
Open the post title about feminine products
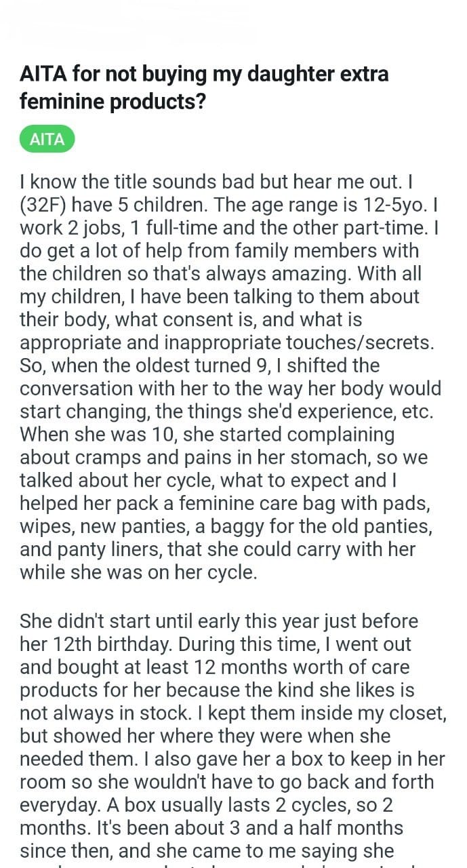tap(204, 87)
